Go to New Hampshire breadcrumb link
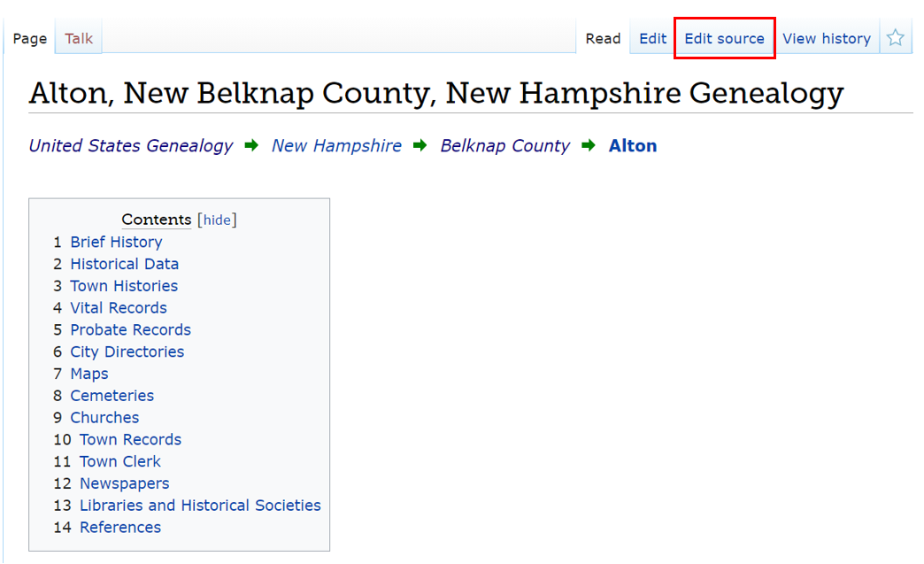This screenshot has height=564, width=924. (x=336, y=146)
